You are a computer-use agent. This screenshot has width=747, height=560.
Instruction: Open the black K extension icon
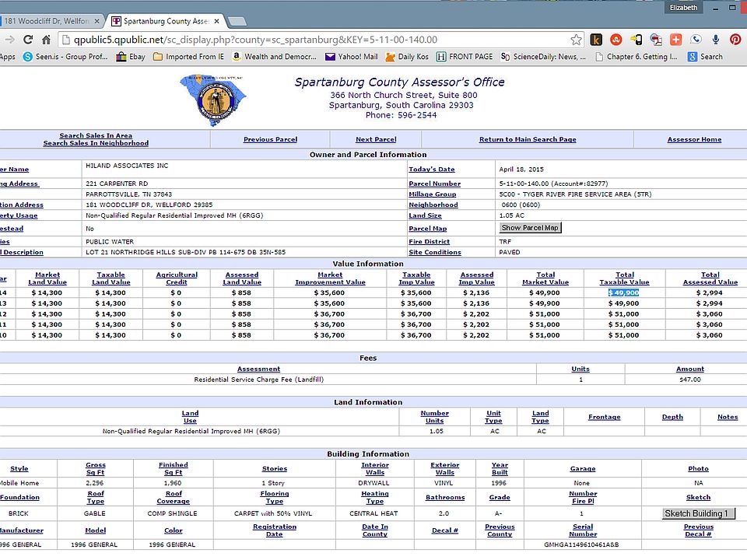[x=596, y=40]
